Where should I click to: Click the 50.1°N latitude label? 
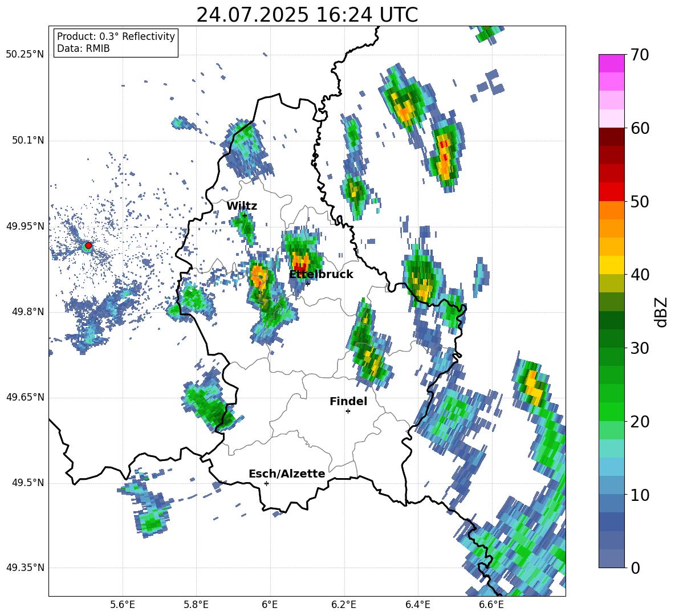pos(28,141)
